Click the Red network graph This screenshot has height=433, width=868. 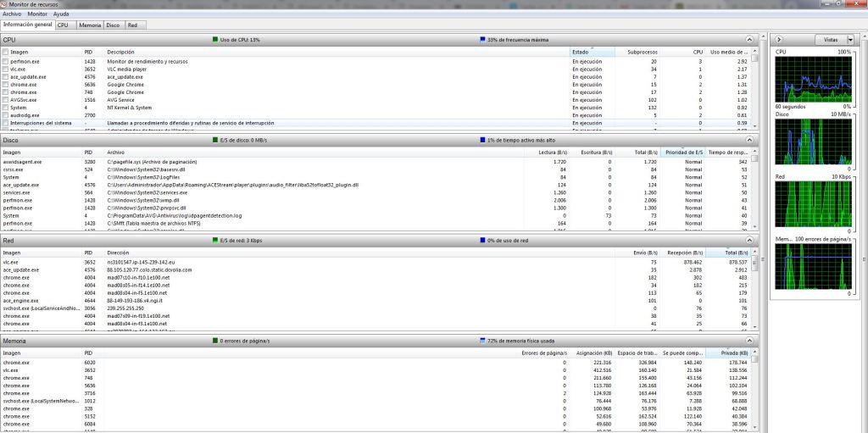pos(813,205)
